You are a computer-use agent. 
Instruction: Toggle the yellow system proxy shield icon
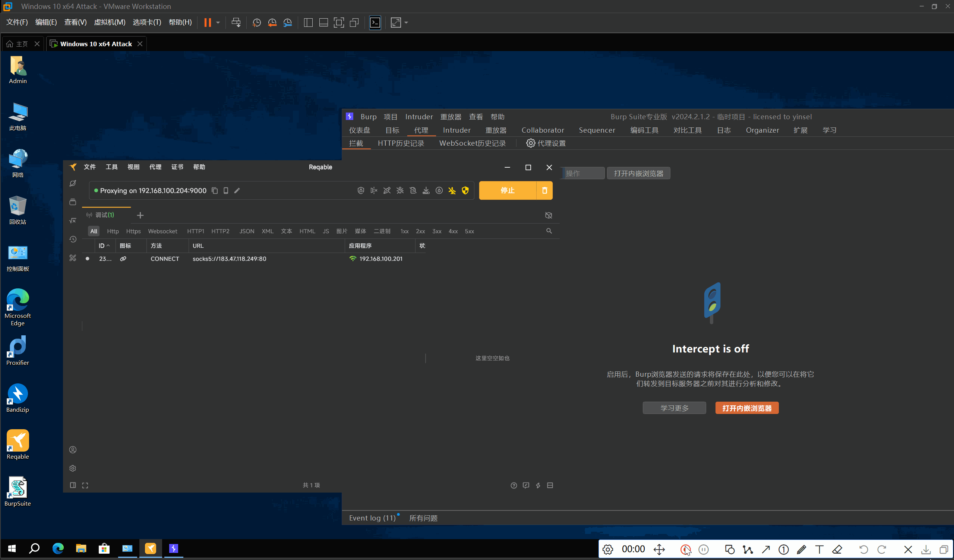465,191
